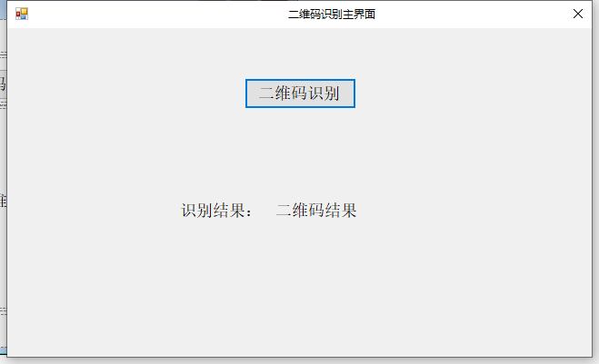Click empty title bar space right of the title
The width and height of the screenshot is (599, 364).
[473, 14]
